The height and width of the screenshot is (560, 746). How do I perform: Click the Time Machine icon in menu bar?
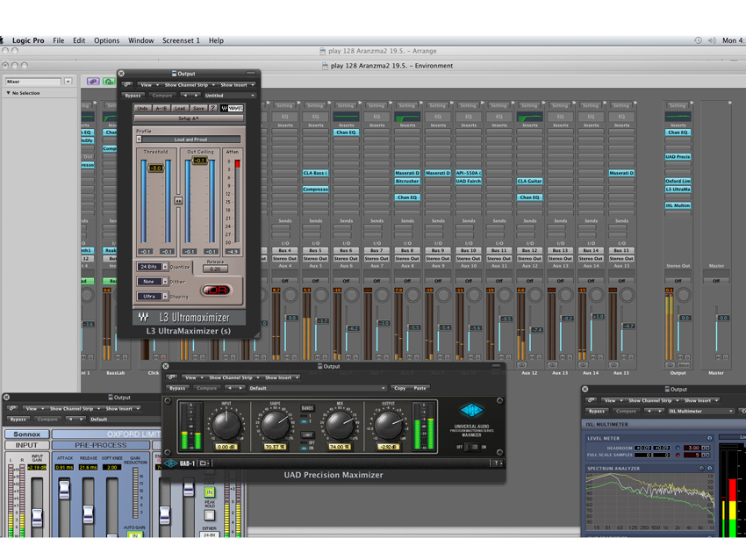tap(698, 40)
